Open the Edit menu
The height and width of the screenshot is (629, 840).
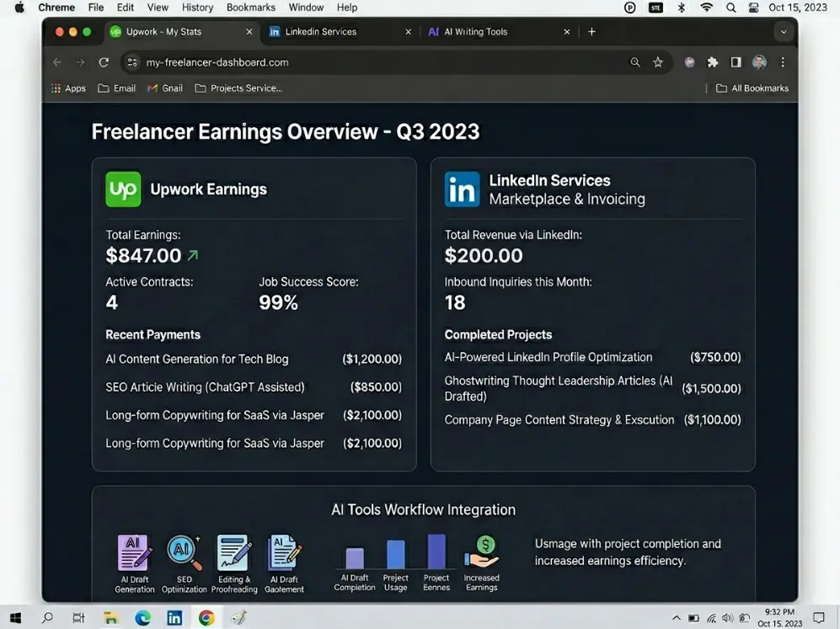[126, 8]
